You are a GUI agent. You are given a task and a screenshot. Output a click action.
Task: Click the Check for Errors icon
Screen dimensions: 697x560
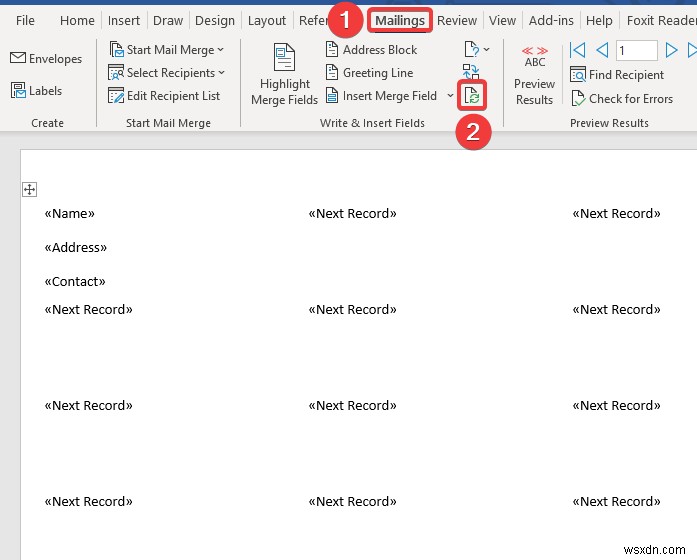click(578, 99)
